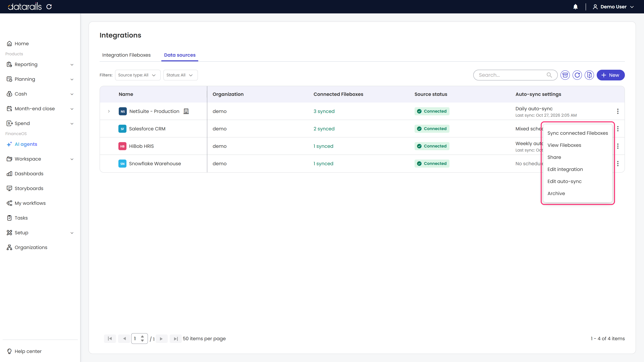Image resolution: width=644 pixels, height=362 pixels.
Task: Click the building icon next to NetSuite
Action: 186,111
